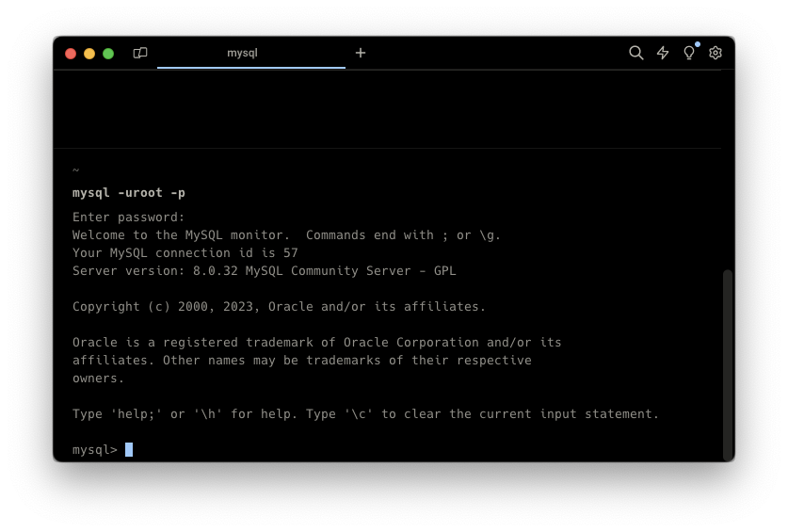This screenshot has height=532, width=788.
Task: Select the 'mysql -uroot -p' command line
Action: (x=129, y=193)
